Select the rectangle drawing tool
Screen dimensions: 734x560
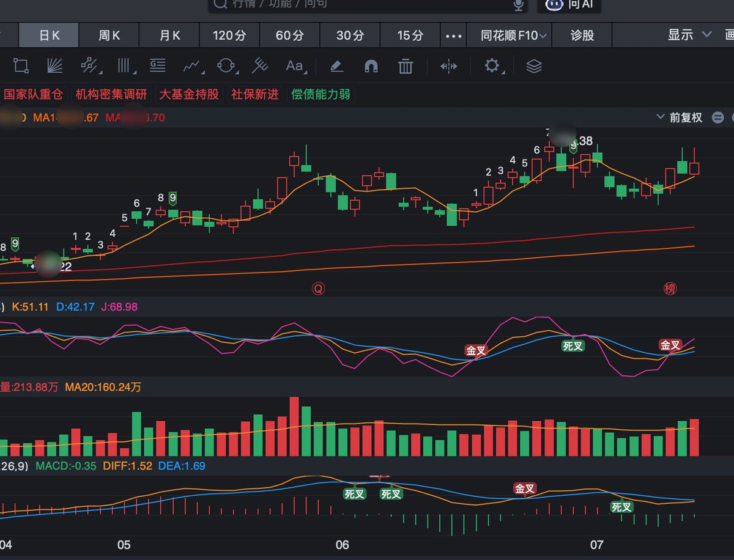pos(21,66)
